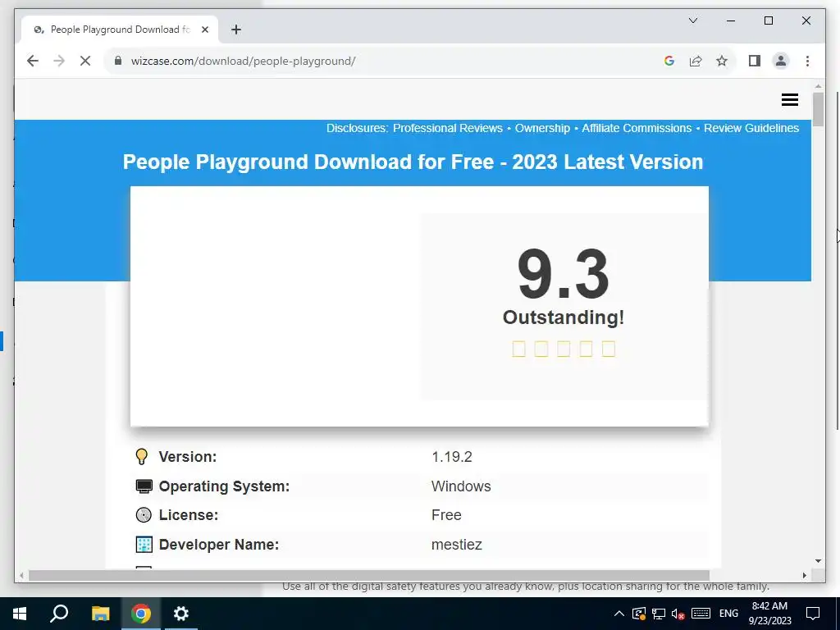The width and height of the screenshot is (840, 630).
Task: Open File Explorer from taskbar
Action: tap(100, 614)
